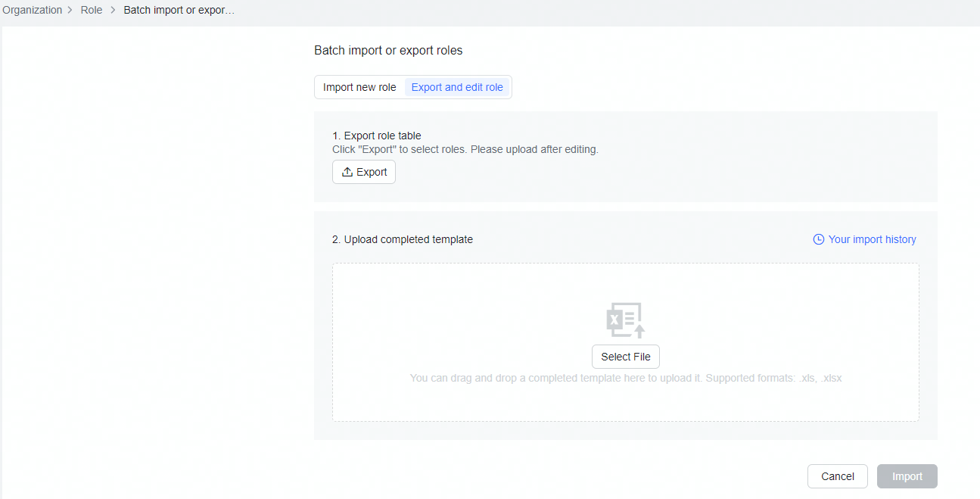Click the Batch import or export breadcrumb

(x=179, y=9)
